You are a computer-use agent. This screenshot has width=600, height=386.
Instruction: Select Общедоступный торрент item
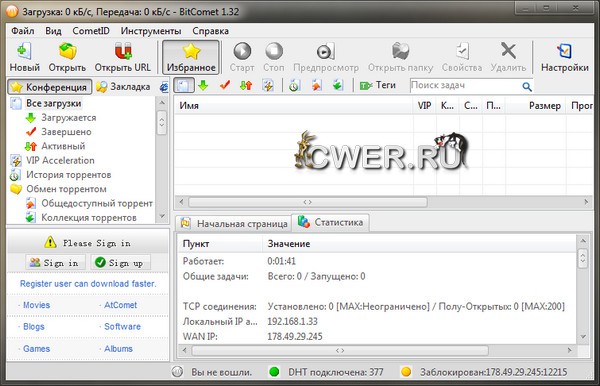[97, 203]
